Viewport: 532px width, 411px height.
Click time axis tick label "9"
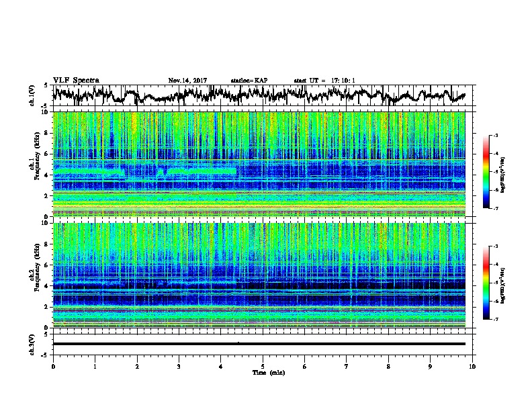point(431,367)
